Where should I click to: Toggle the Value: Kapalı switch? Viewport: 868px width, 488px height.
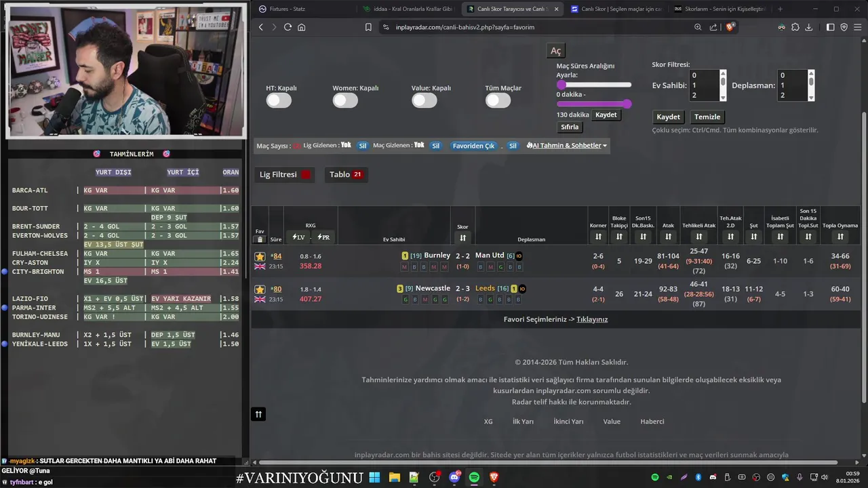pos(425,101)
